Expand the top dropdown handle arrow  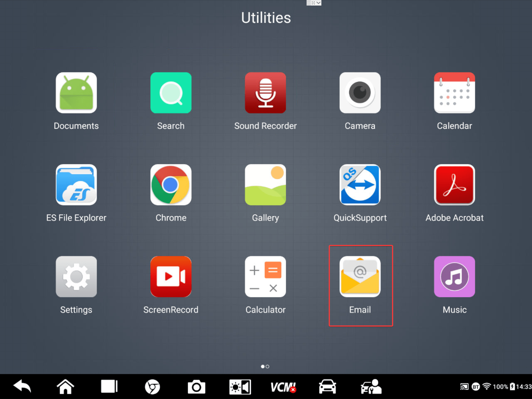(x=318, y=3)
